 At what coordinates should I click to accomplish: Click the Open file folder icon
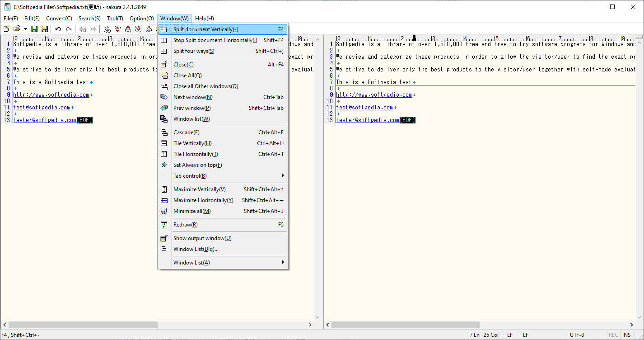click(x=17, y=29)
